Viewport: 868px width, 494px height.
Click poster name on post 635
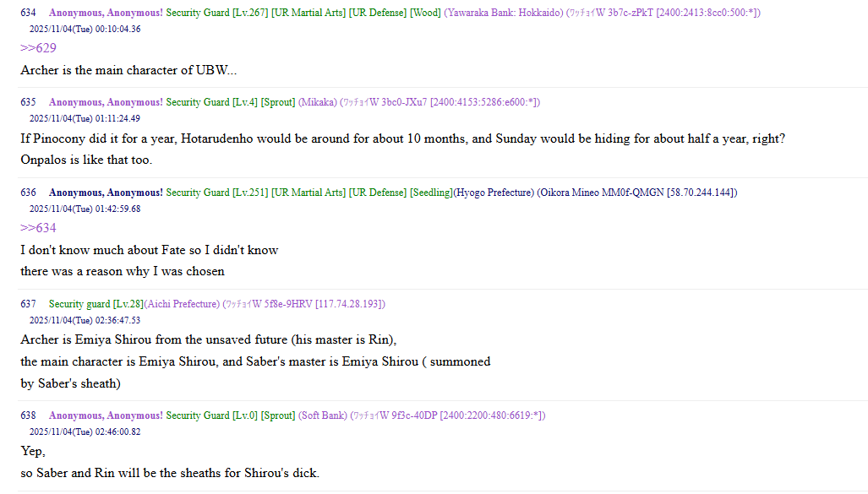click(106, 102)
